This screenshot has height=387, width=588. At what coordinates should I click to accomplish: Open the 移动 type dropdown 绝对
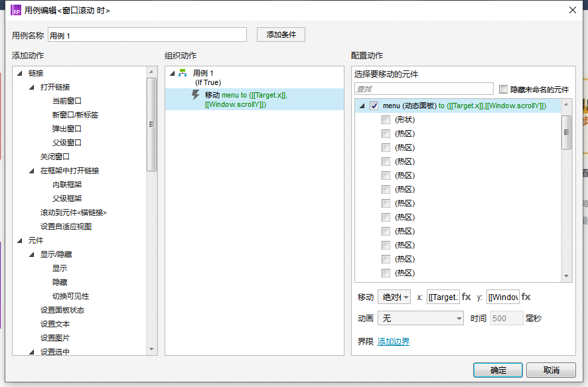pos(394,297)
